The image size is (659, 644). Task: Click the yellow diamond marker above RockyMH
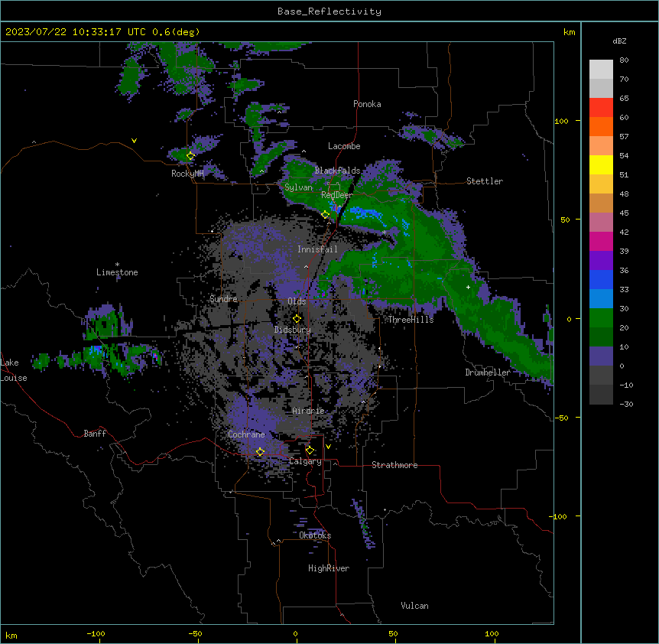point(190,156)
